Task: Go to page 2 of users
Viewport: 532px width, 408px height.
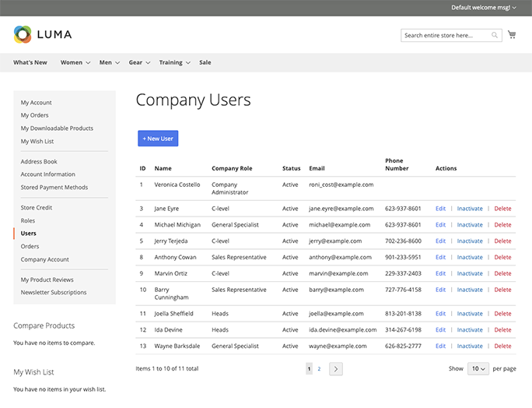Action: [x=319, y=369]
